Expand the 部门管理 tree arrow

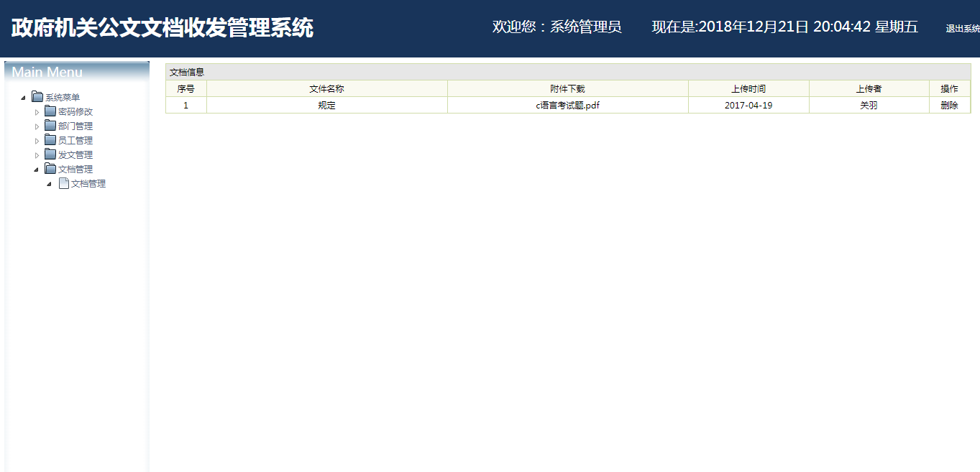click(37, 126)
